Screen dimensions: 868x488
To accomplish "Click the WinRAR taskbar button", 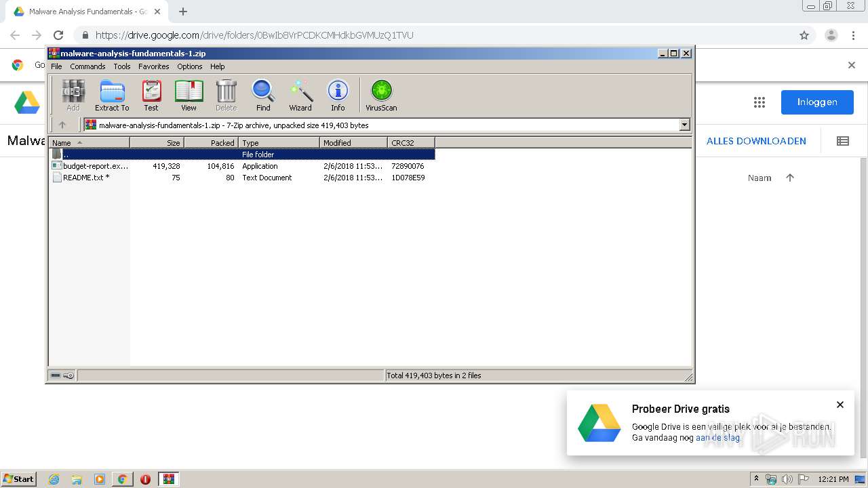I will click(x=168, y=479).
